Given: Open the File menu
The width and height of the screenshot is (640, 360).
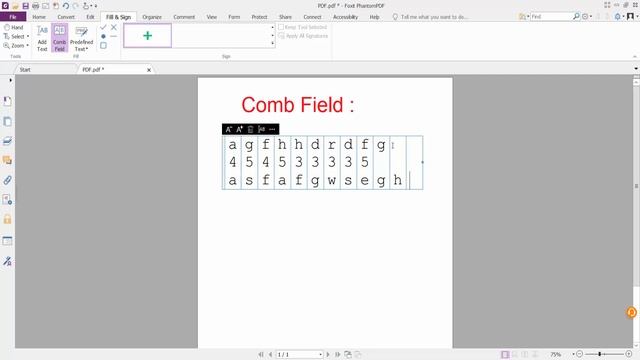Looking at the screenshot, I should tap(13, 17).
